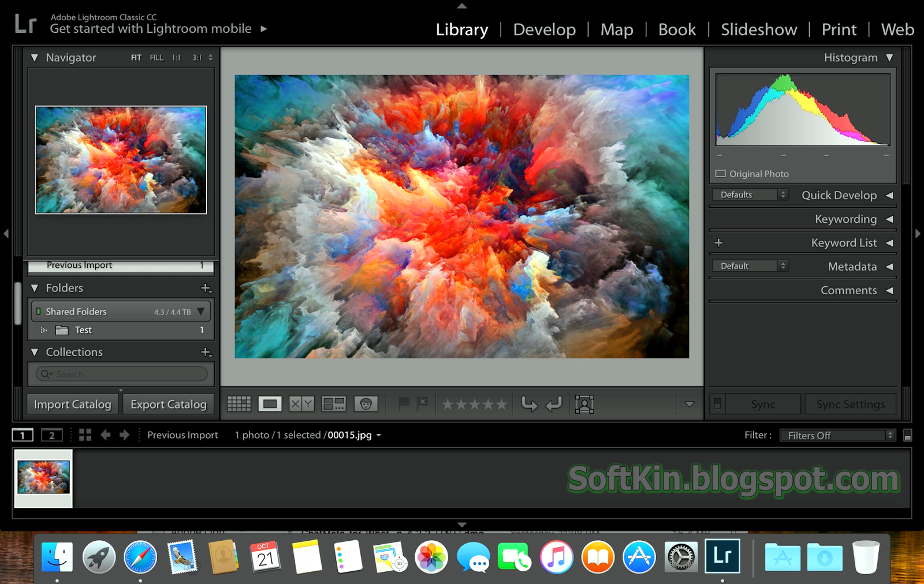Expand the Test folder tree arrow
Screen dimensions: 924x584
pyautogui.click(x=43, y=330)
